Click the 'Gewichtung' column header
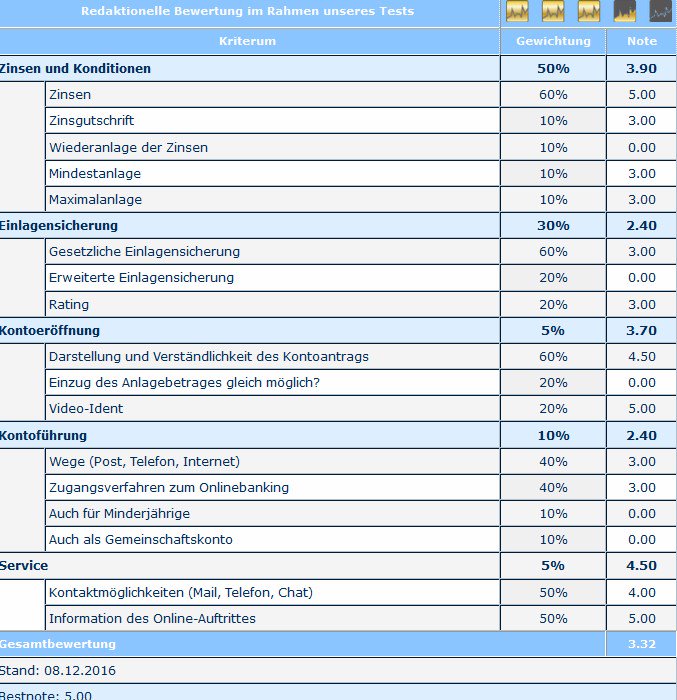 pyautogui.click(x=553, y=41)
